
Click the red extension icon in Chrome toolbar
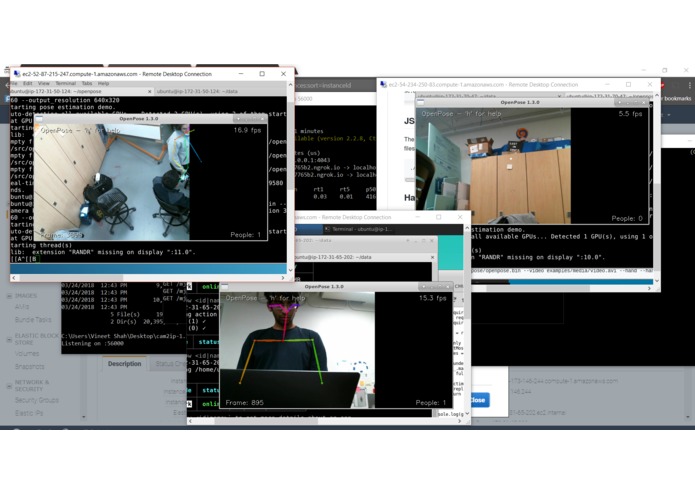(662, 85)
